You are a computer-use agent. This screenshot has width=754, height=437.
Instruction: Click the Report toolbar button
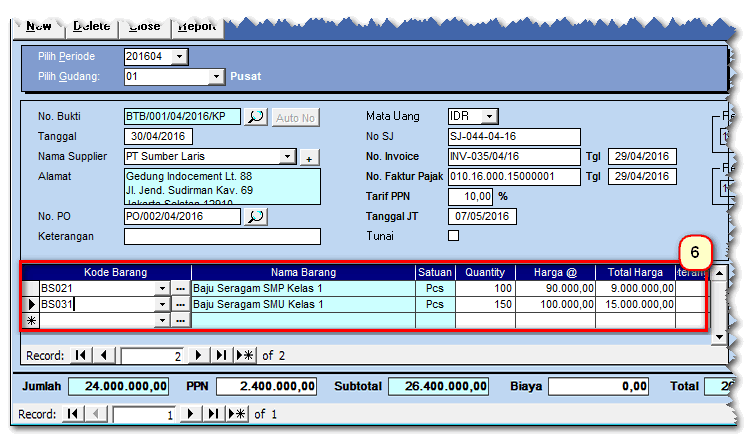(196, 27)
